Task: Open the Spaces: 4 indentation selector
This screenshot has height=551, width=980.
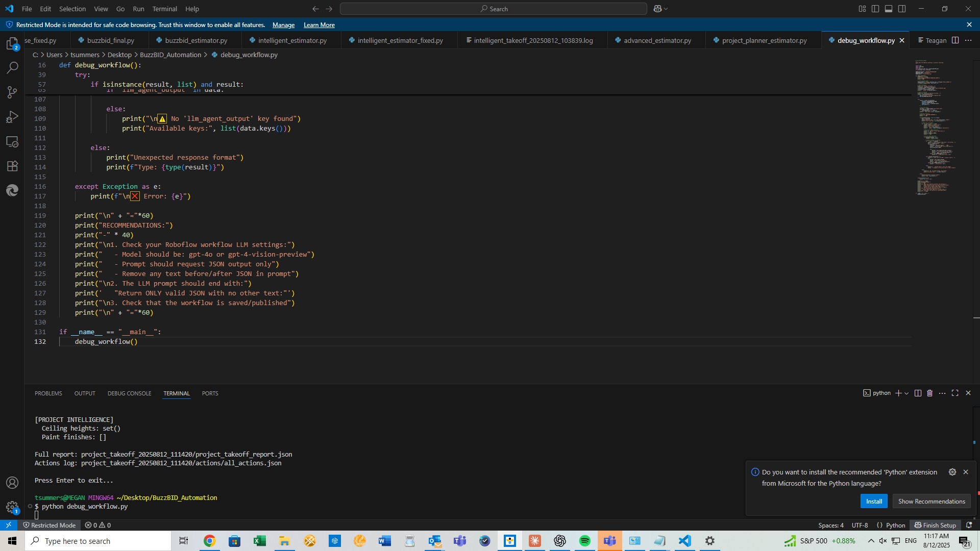Action: tap(830, 525)
